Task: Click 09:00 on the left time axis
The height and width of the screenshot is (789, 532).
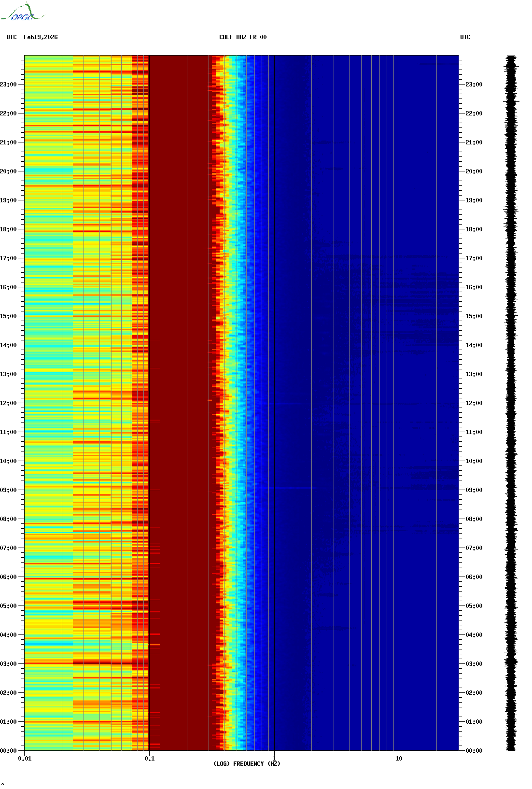Action: click(8, 490)
